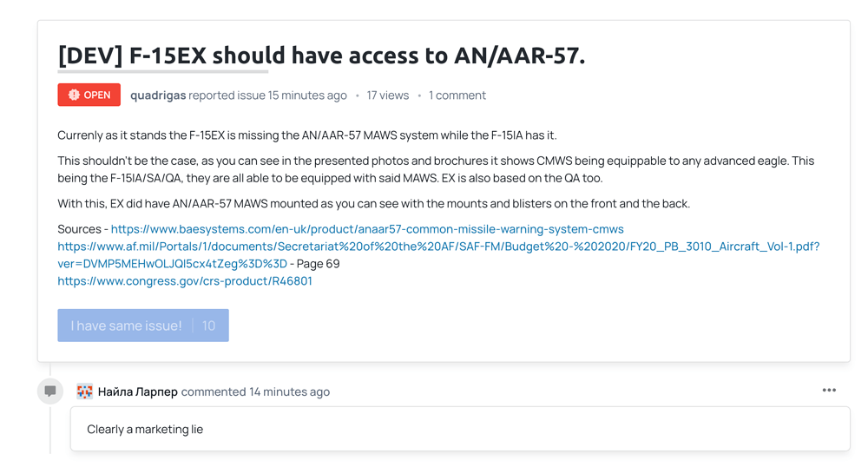868x467 pixels.
Task: Open the baesystems.com CMWS source link
Action: (367, 229)
